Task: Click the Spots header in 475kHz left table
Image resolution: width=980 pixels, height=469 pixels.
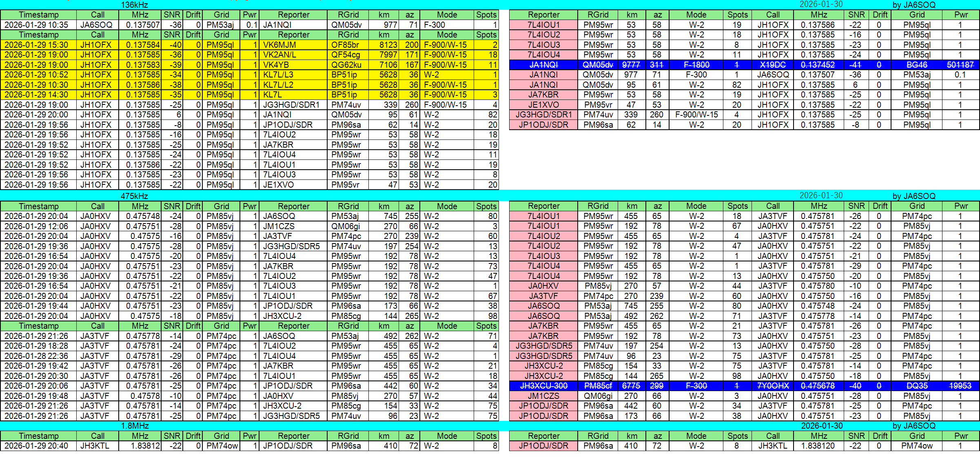Action: click(x=486, y=206)
